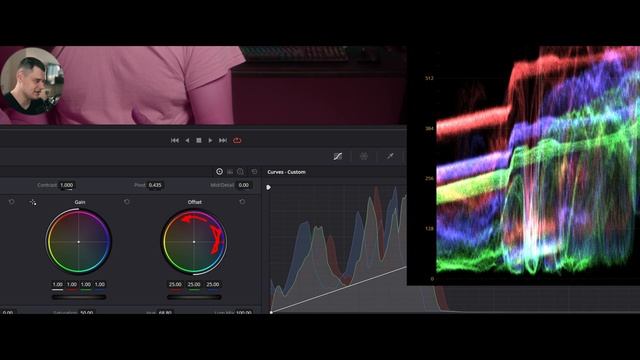The width and height of the screenshot is (640, 360).
Task: Stop playback in the viewer
Action: (x=199, y=140)
